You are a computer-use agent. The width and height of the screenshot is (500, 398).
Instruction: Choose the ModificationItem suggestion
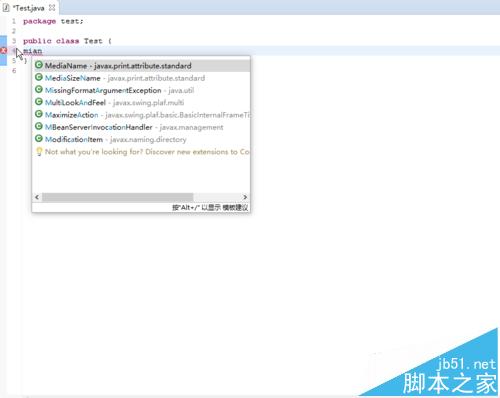click(x=141, y=139)
